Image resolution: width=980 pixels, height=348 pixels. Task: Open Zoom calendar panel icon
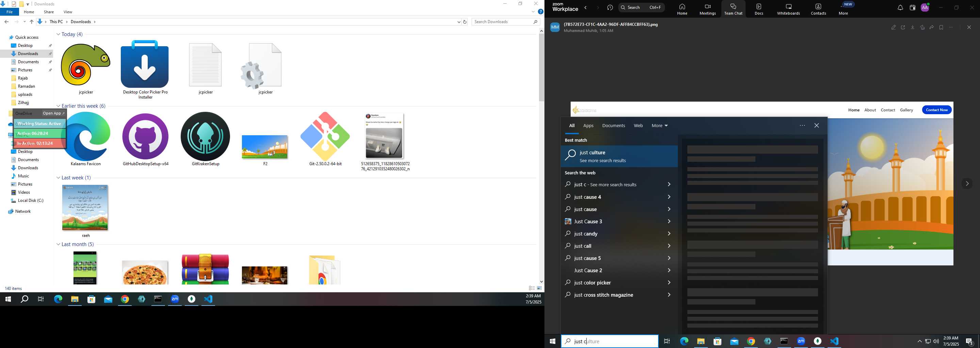[x=912, y=7]
